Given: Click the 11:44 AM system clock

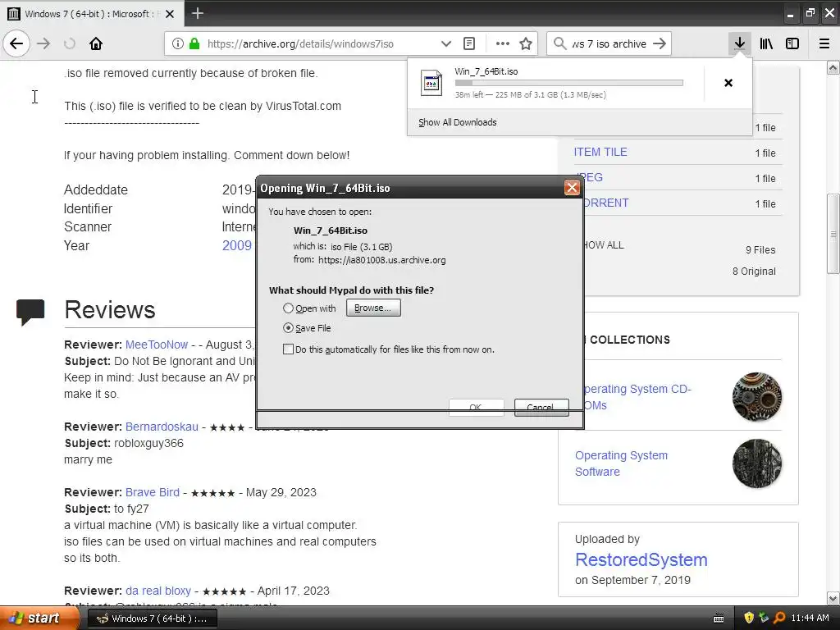Looking at the screenshot, I should tap(810, 618).
